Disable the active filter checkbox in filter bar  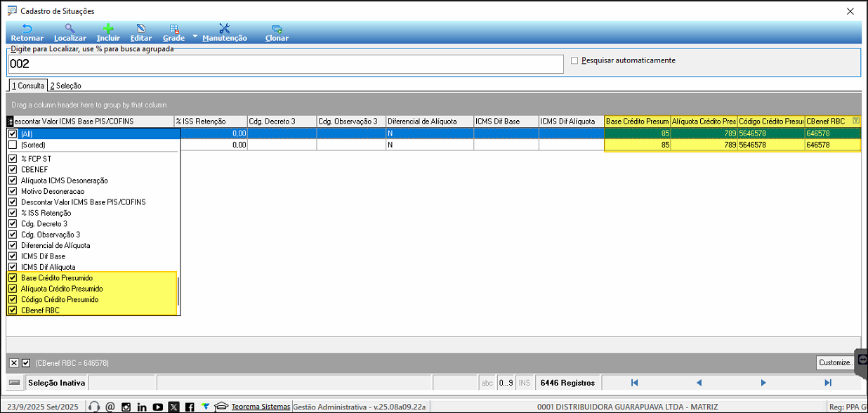pos(26,363)
